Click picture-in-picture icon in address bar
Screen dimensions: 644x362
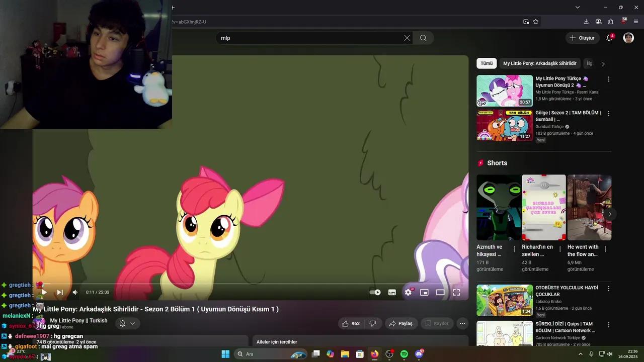[526, 22]
